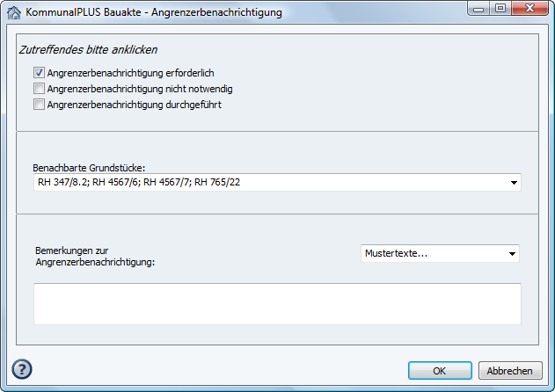Click the 'Zutreffendes bitte anklicken' heading
555x392 pixels.
[88, 50]
